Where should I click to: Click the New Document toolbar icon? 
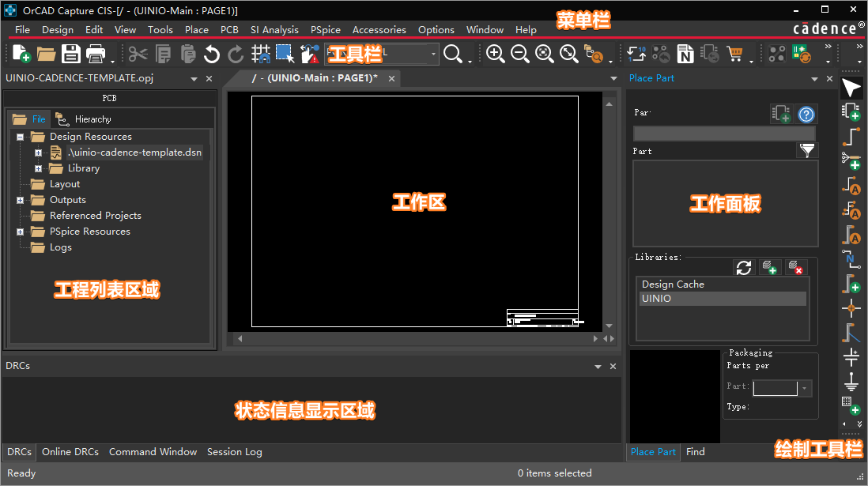(21, 54)
